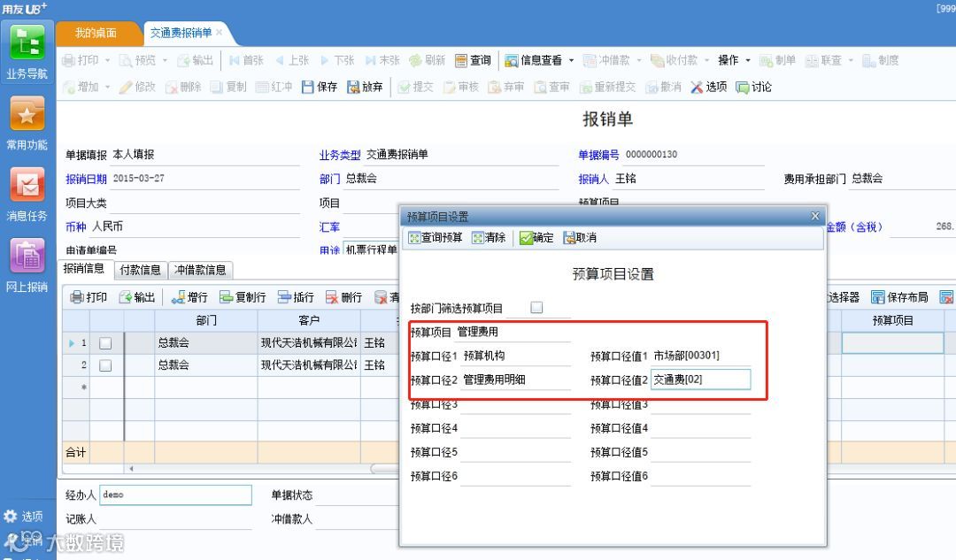Click the 经办人 input field

click(x=175, y=495)
